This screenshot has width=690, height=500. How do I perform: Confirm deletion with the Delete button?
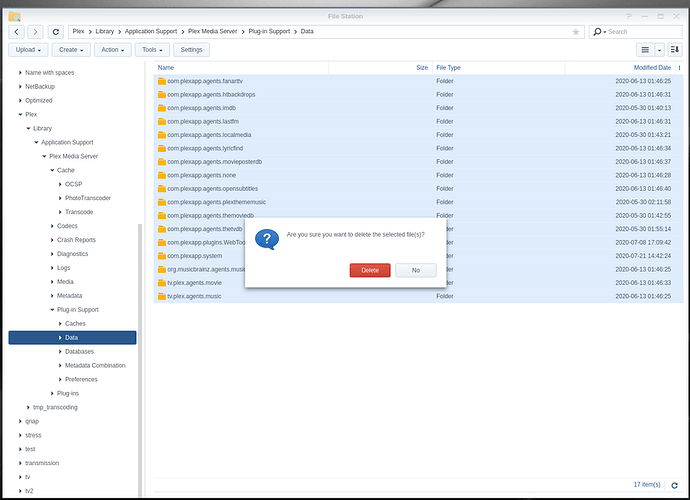point(370,270)
